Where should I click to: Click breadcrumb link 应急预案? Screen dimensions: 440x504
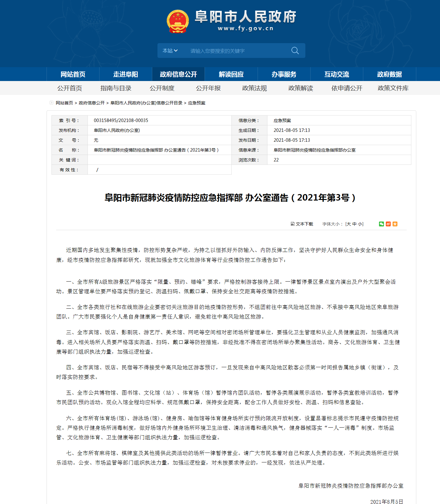click(x=197, y=103)
